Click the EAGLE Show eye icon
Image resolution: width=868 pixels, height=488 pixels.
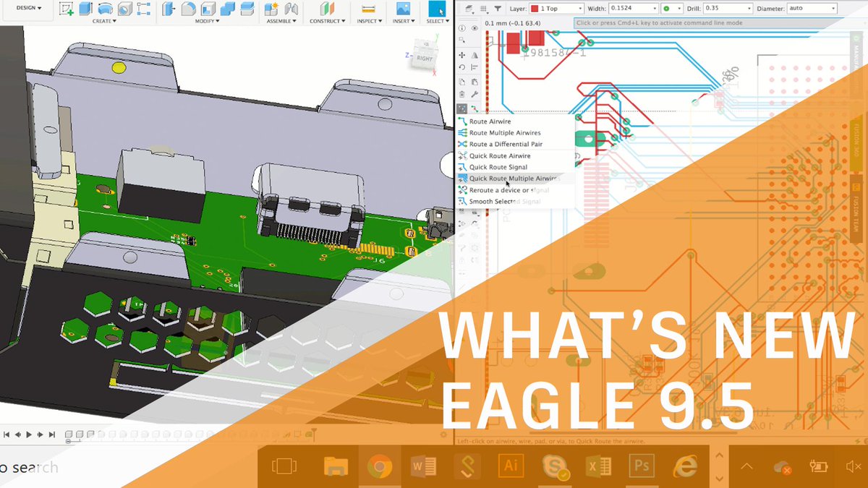click(x=475, y=29)
